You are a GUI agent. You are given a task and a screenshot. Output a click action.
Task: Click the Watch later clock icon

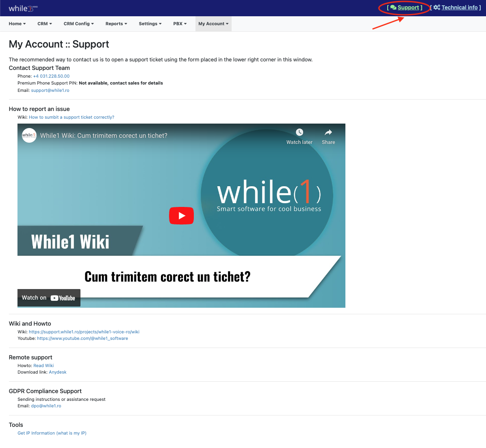(299, 133)
